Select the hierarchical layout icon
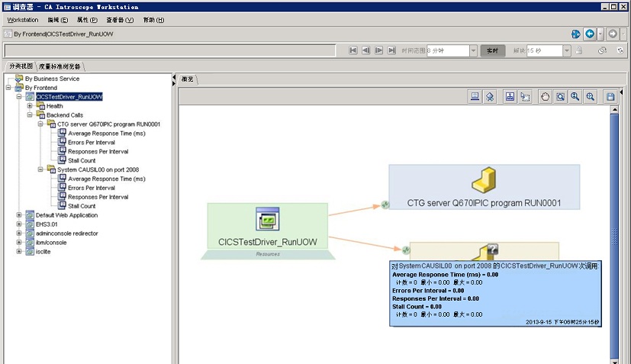 pyautogui.click(x=510, y=97)
